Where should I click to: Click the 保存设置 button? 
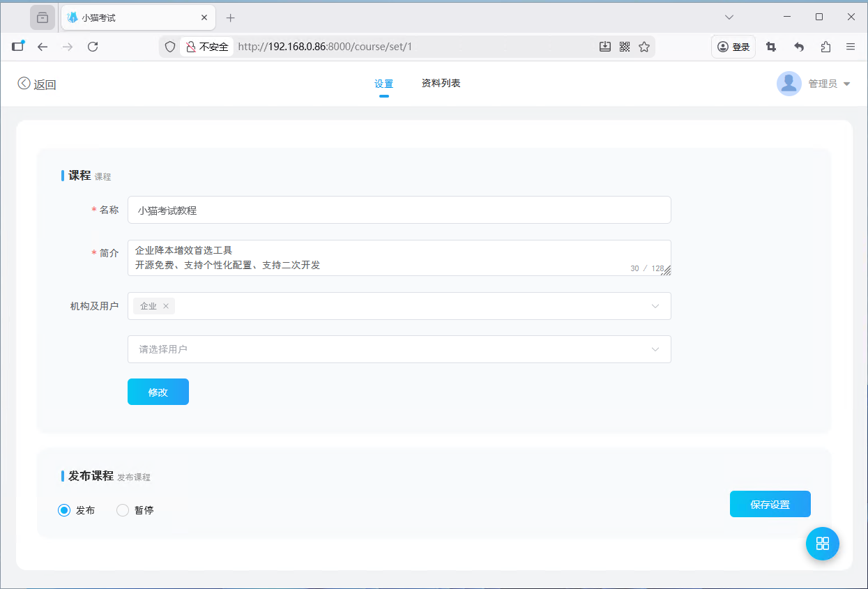770,504
